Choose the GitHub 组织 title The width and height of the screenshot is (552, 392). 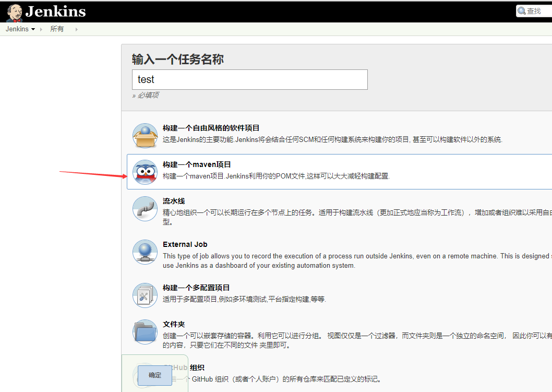184,367
